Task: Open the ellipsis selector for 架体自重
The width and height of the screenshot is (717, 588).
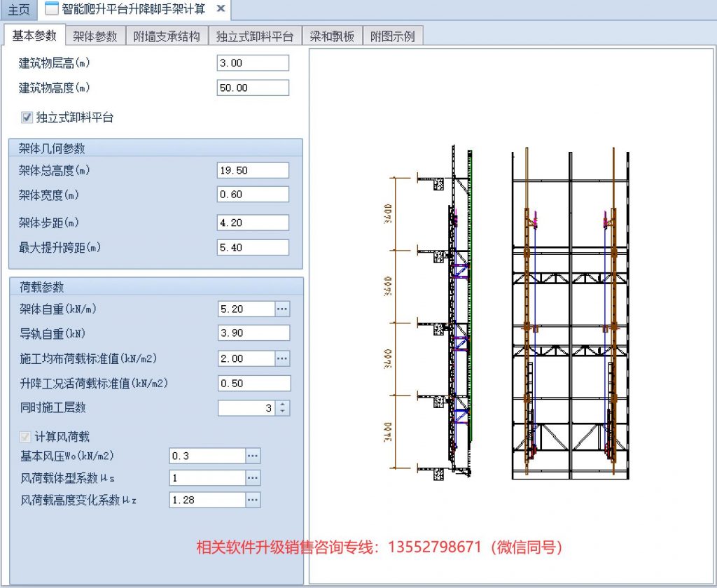Action: coord(282,309)
